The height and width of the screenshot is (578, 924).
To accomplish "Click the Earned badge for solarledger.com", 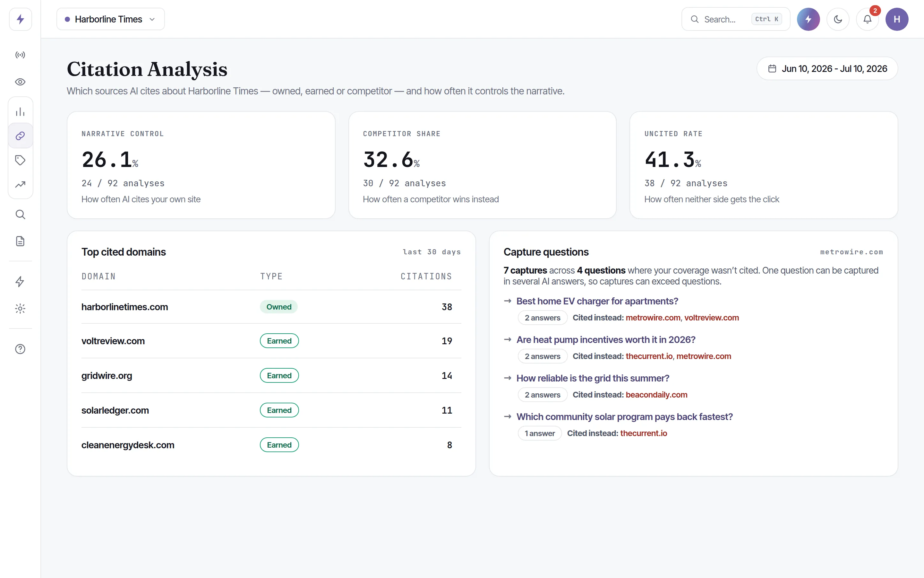I will pyautogui.click(x=279, y=410).
